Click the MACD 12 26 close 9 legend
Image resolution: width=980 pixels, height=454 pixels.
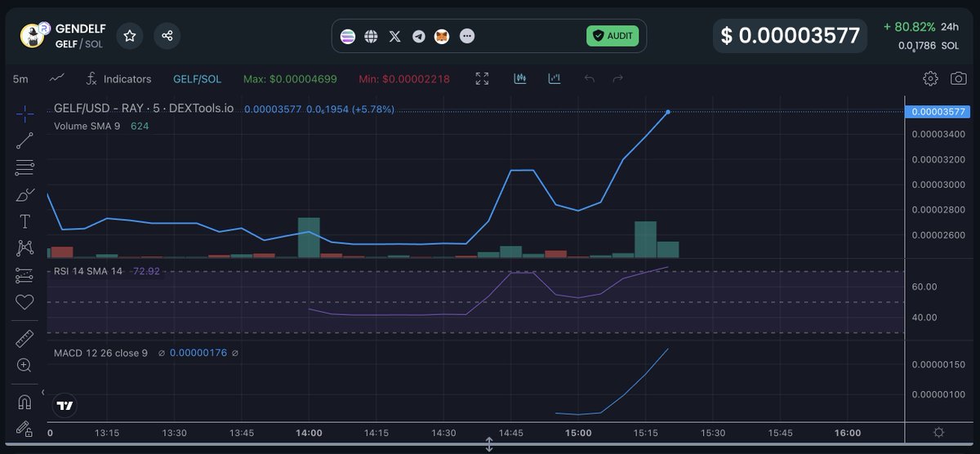(x=100, y=353)
